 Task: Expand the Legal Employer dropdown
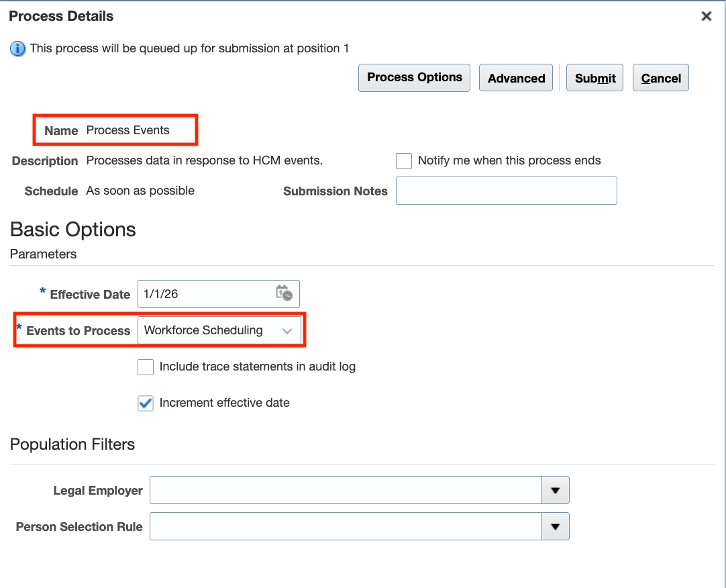[x=556, y=490]
